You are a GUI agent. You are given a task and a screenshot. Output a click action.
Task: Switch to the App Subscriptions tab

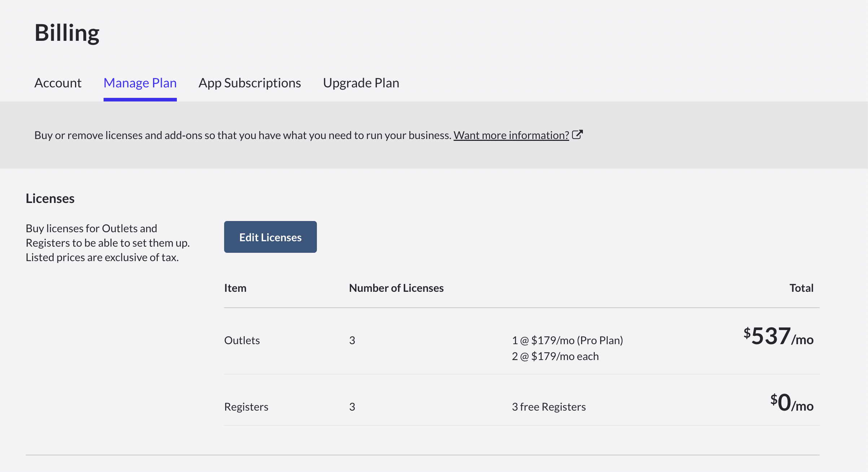click(250, 83)
